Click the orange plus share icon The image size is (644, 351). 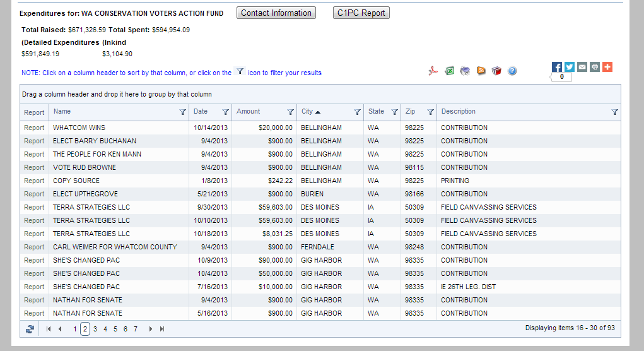point(607,67)
